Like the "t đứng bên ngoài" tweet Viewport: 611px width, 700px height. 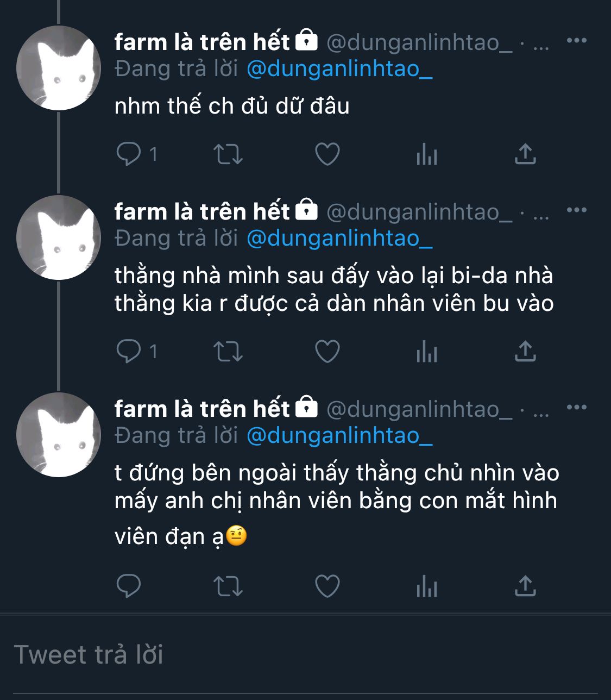(x=327, y=586)
